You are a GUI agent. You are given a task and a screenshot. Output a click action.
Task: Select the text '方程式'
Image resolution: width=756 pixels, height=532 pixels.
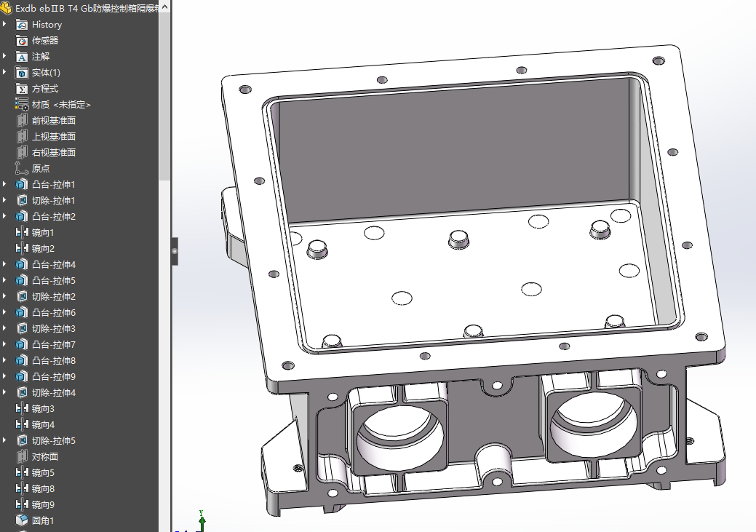pos(45,89)
